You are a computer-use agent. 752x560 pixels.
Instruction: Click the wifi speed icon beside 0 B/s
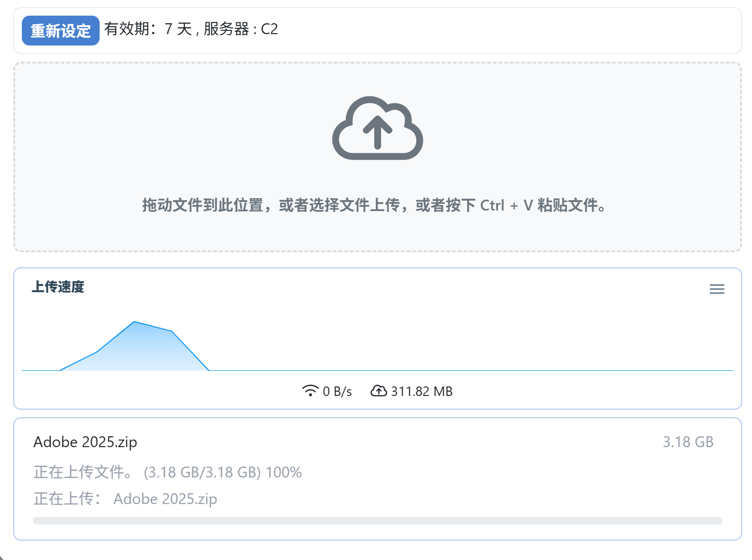coord(310,391)
